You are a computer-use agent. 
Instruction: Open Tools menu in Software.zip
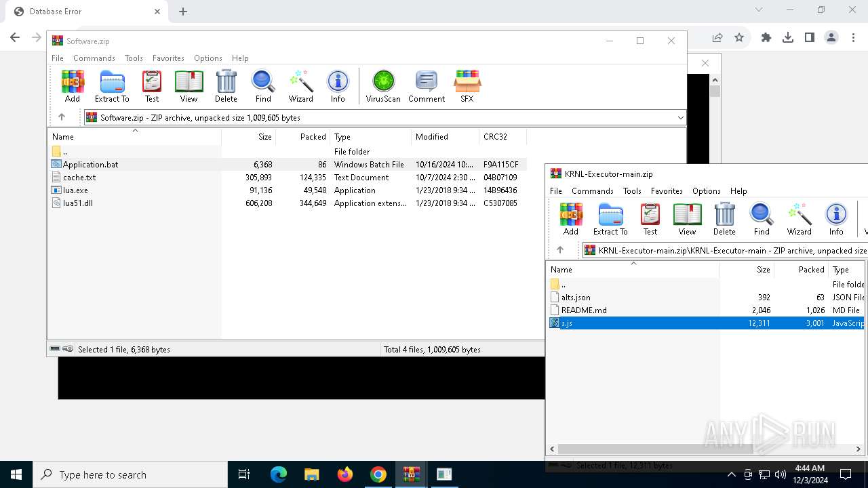[x=134, y=58]
